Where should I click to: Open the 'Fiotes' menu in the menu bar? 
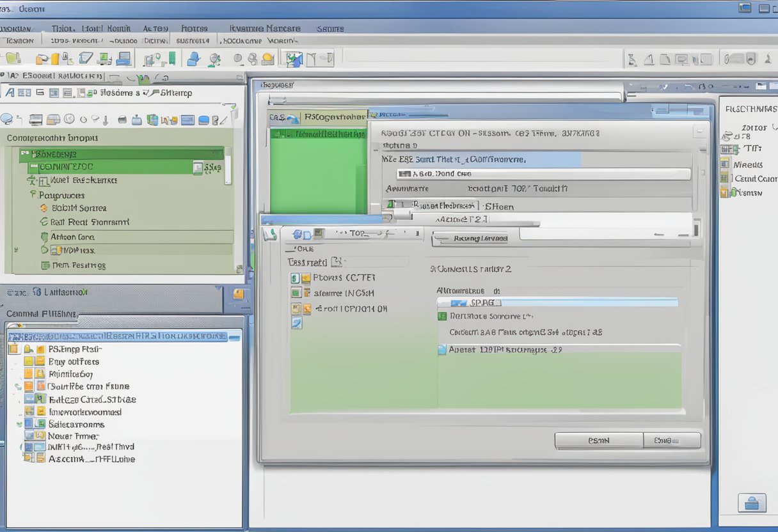click(194, 28)
